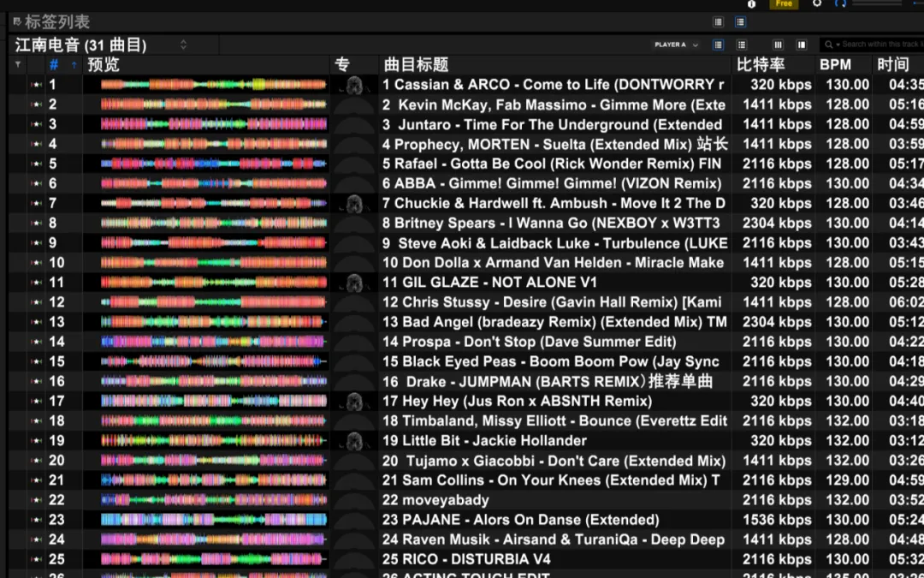This screenshot has width=924, height=578.
Task: Click the cue icon on row 5
Action: point(37,164)
